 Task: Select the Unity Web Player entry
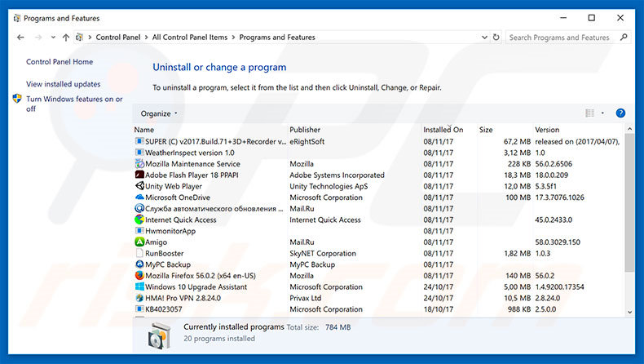(x=174, y=186)
